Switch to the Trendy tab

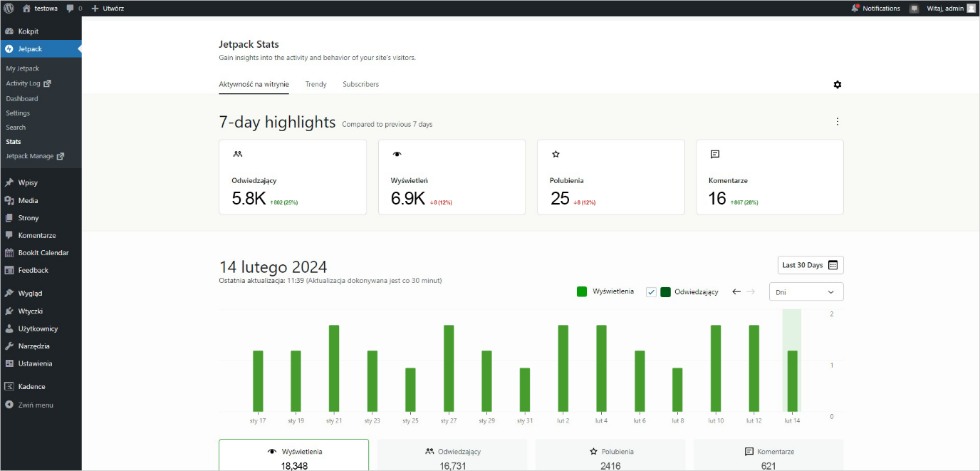pyautogui.click(x=316, y=84)
